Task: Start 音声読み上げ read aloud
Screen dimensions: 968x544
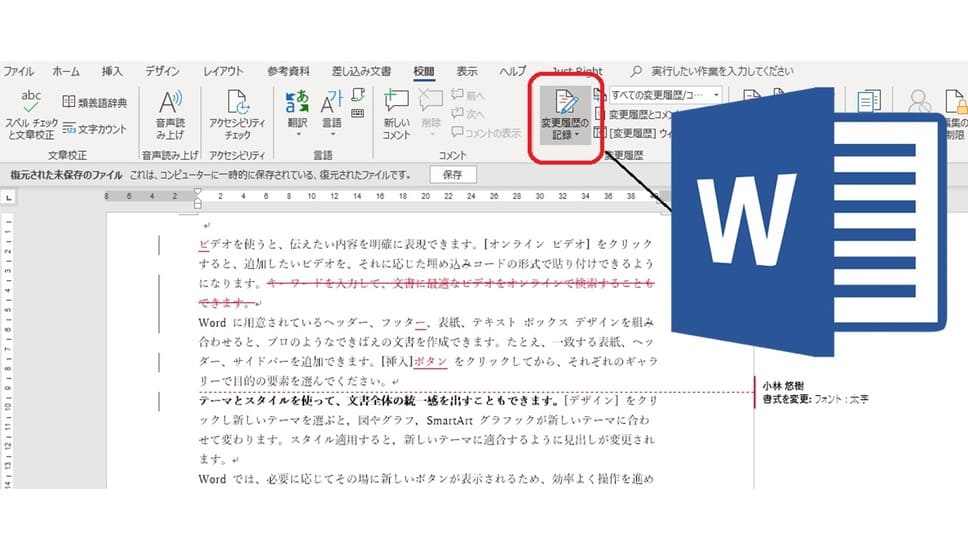Action: [170, 115]
